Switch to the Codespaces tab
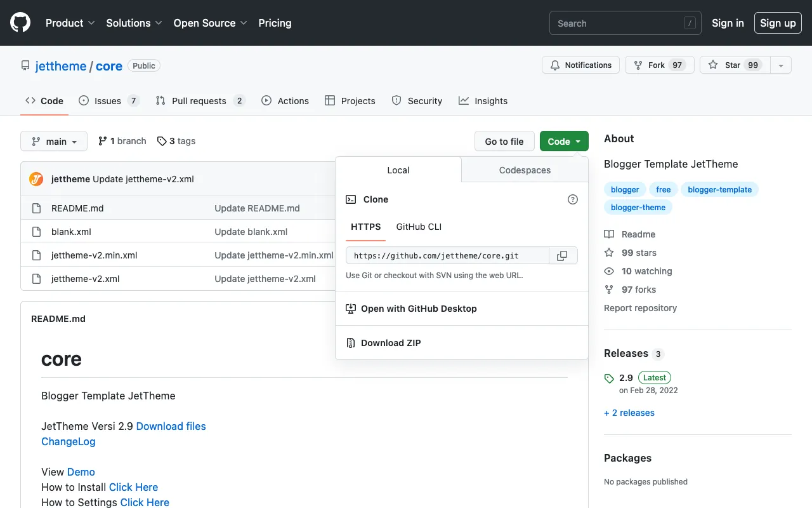 coord(525,170)
